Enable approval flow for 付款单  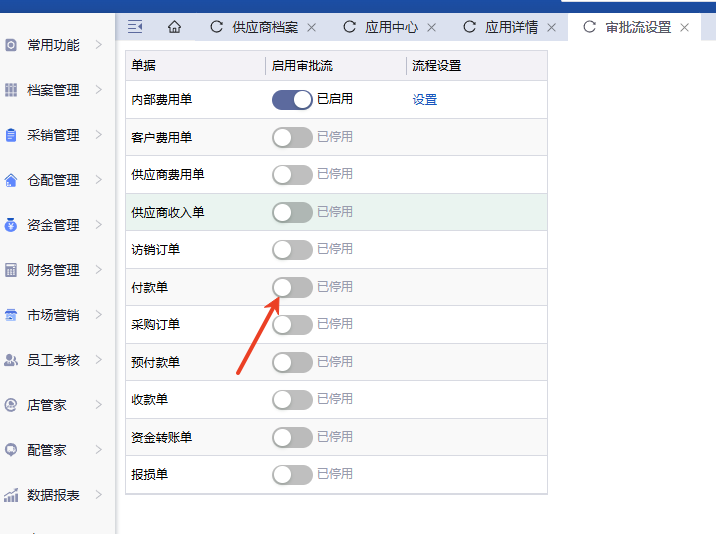(292, 287)
